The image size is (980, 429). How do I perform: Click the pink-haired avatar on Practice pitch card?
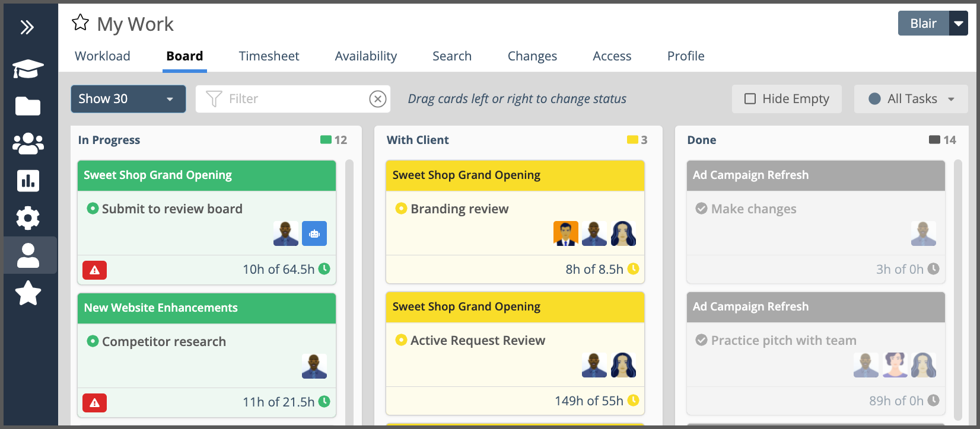pos(895,365)
